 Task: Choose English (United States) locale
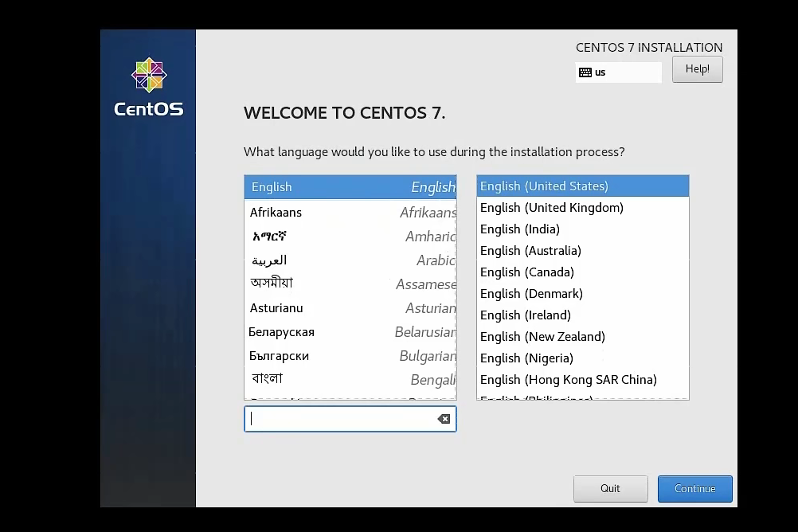tap(583, 186)
